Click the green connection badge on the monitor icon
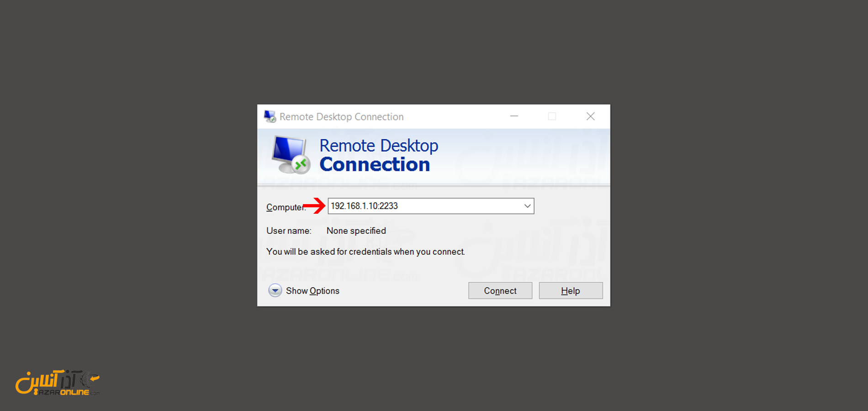This screenshot has height=411, width=868. [x=301, y=164]
